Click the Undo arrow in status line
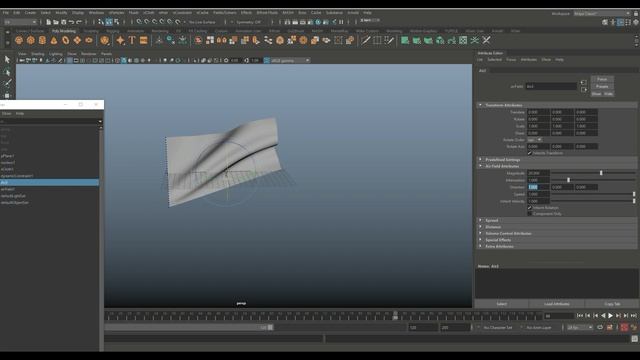The width and height of the screenshot is (640, 360). [71, 22]
